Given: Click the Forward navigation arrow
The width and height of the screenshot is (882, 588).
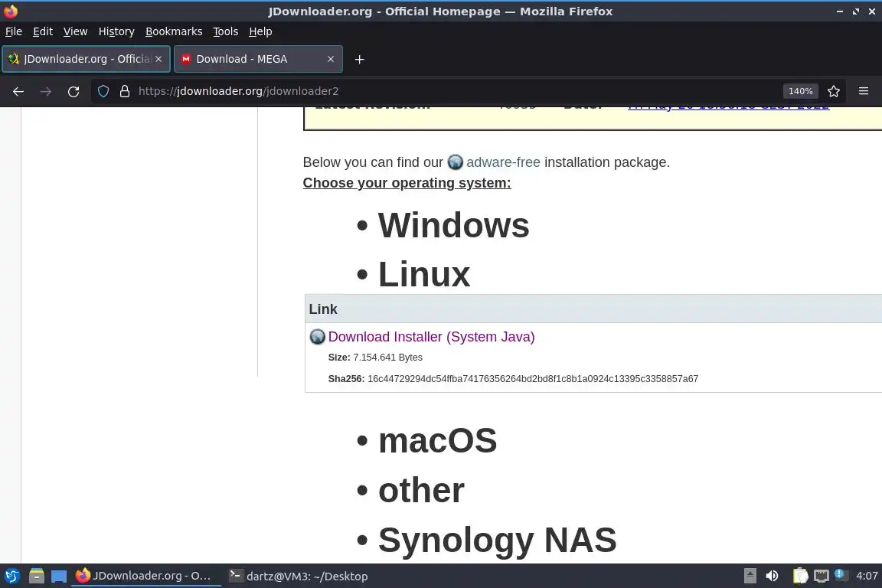Looking at the screenshot, I should pyautogui.click(x=46, y=91).
